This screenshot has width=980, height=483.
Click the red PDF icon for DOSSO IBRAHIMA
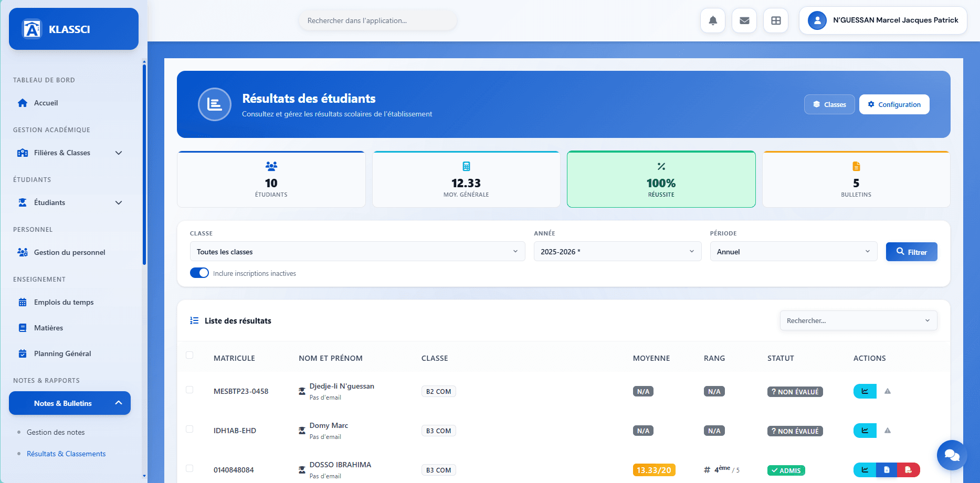pyautogui.click(x=908, y=470)
